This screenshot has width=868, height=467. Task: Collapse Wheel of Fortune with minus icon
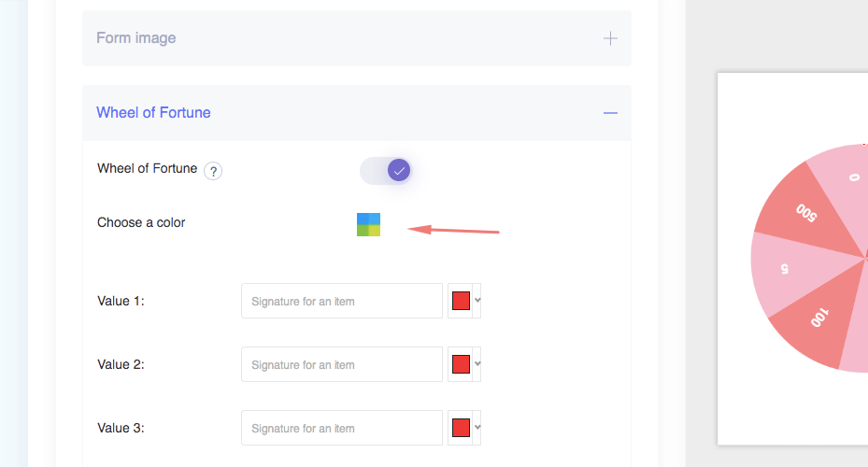610,113
